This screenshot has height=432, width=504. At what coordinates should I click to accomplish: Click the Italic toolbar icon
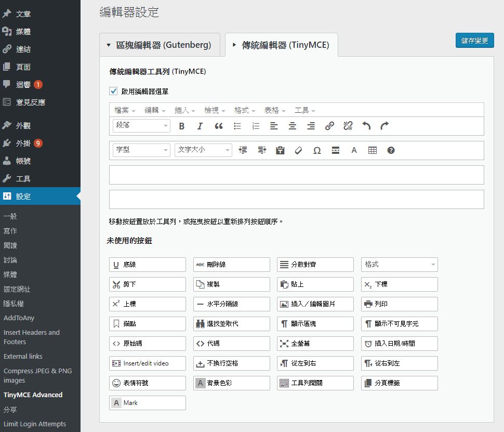coord(200,126)
